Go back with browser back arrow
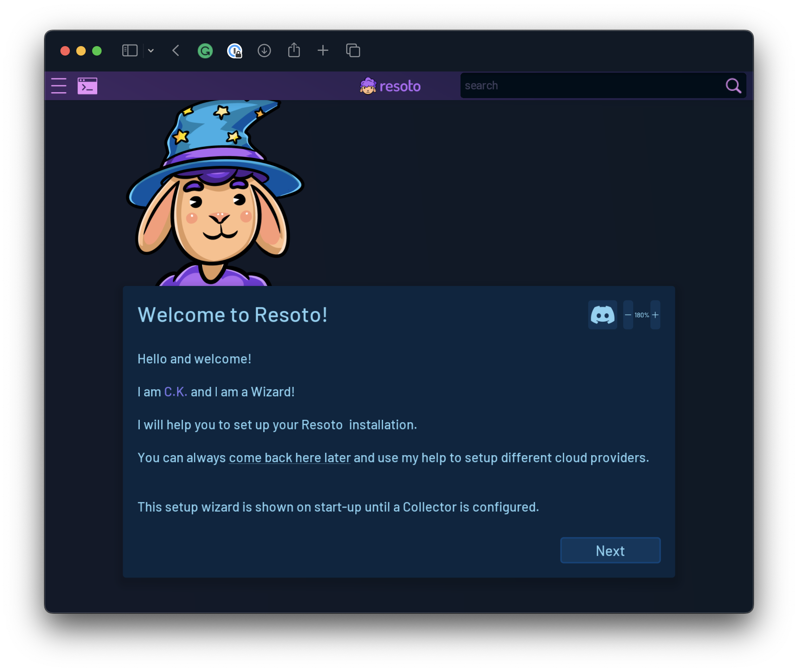The width and height of the screenshot is (798, 672). pyautogui.click(x=176, y=51)
